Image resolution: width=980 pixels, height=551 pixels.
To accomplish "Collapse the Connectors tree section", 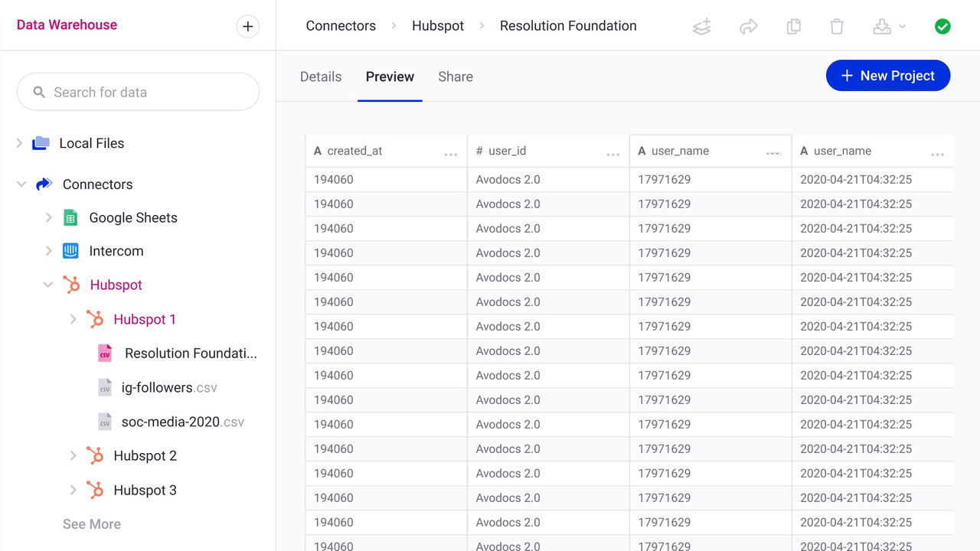I will [21, 184].
